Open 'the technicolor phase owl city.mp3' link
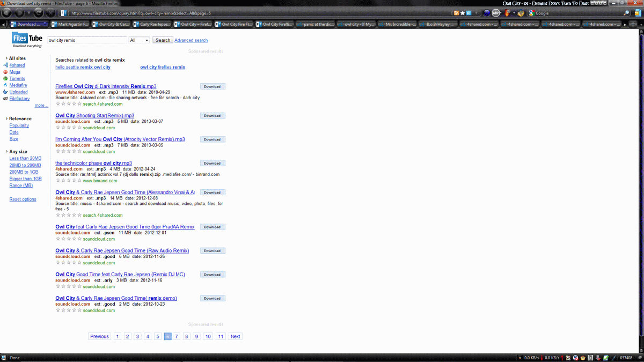This screenshot has height=362, width=644. click(x=93, y=163)
